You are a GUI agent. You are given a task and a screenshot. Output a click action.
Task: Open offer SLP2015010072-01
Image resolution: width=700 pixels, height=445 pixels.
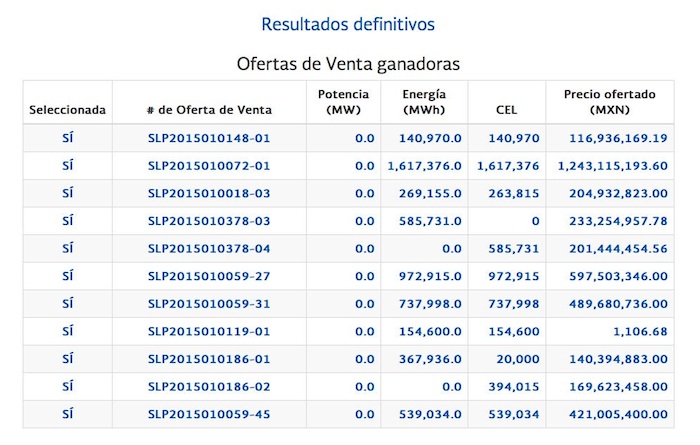point(209,166)
